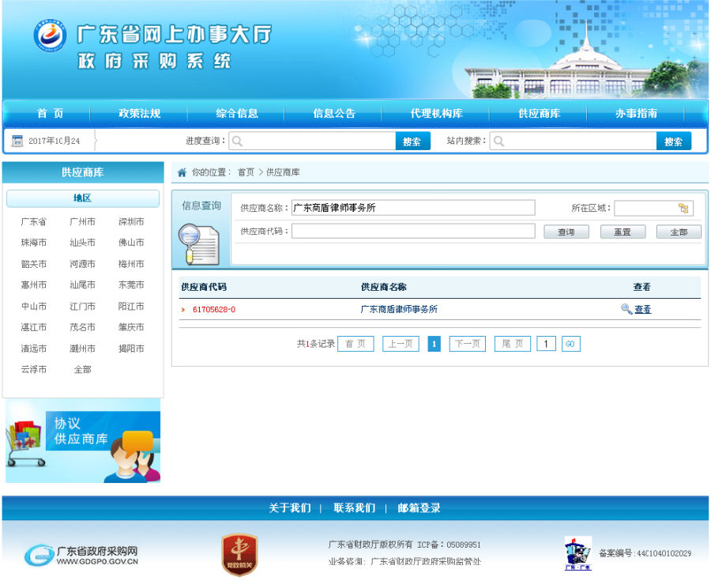Click the 重置 button
This screenshot has height=588, width=711.
coord(623,232)
